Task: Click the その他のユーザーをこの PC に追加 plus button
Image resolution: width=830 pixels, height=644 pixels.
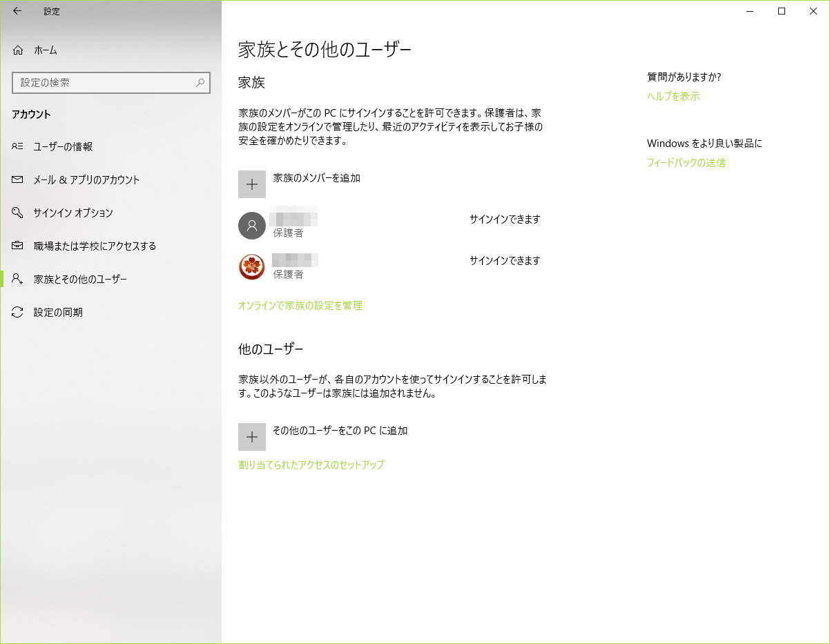Action: (252, 436)
